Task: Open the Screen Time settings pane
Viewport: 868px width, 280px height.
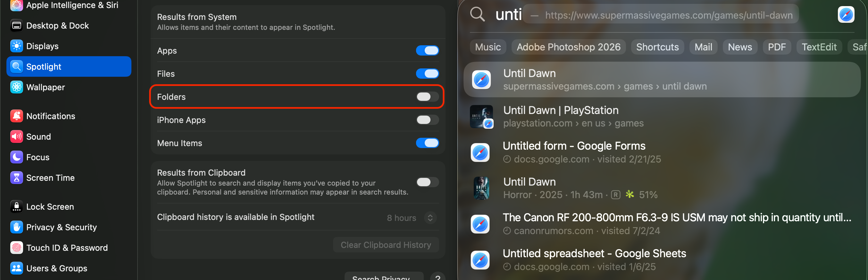Action: pyautogui.click(x=69, y=178)
